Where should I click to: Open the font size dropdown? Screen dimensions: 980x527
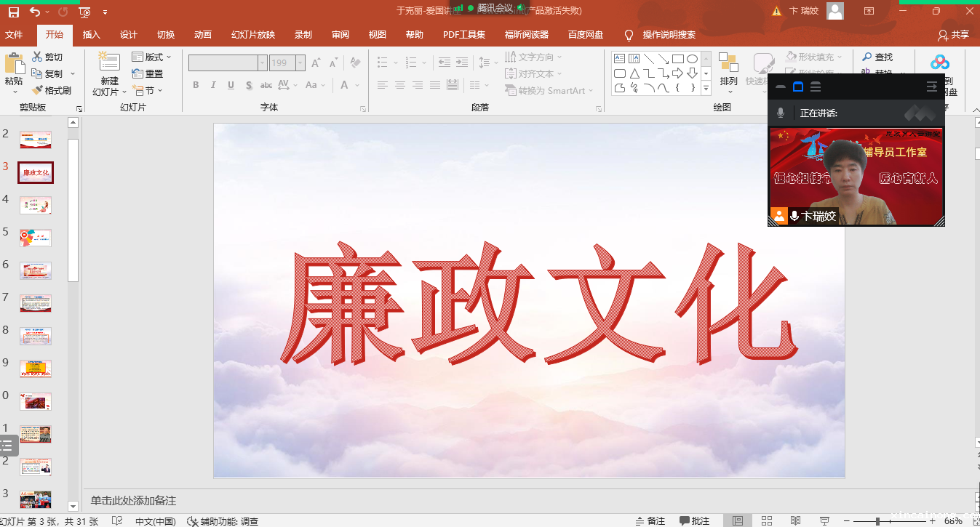coord(300,63)
